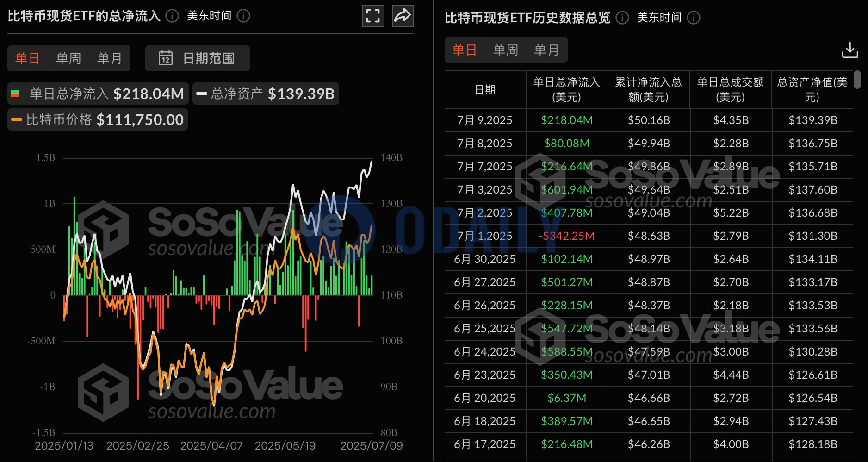Click the 7月 7,2025 date cell
Screen dimensions: 868x462
pyautogui.click(x=485, y=167)
